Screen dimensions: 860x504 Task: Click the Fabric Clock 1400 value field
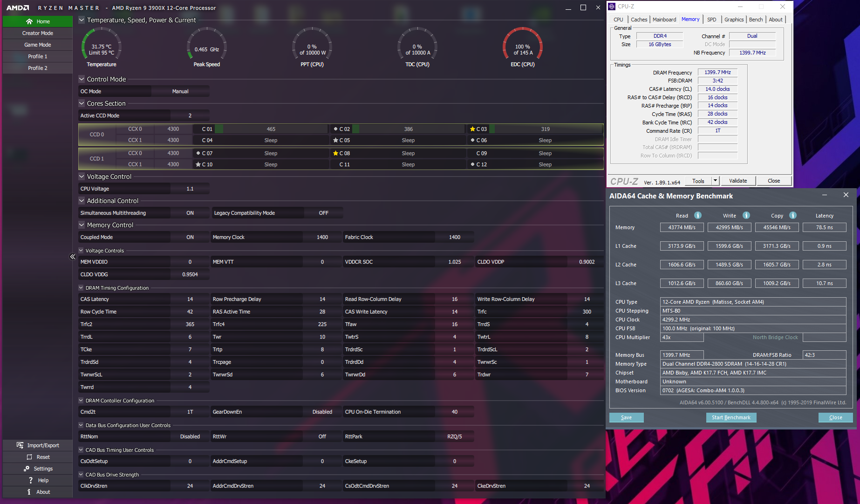[455, 237]
